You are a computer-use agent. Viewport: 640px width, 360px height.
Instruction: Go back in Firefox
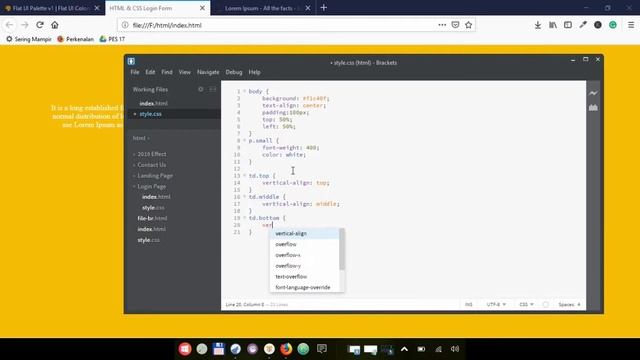tap(9, 25)
